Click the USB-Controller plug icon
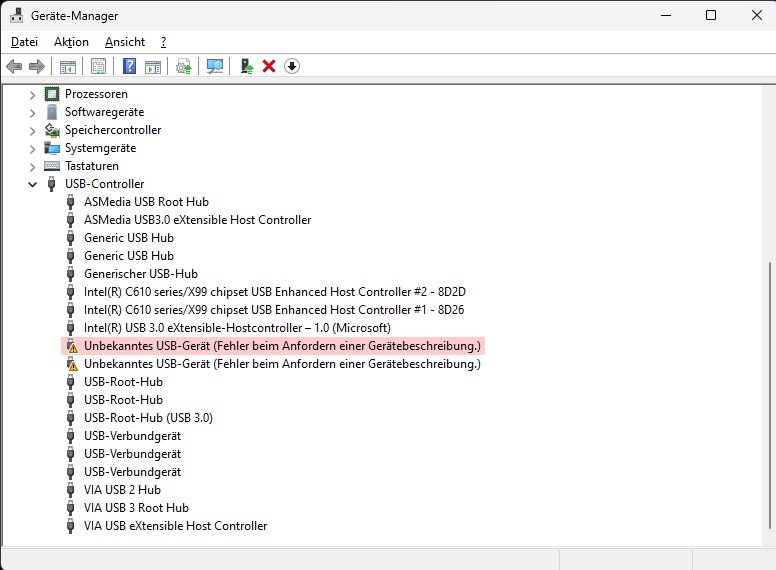 pyautogui.click(x=51, y=184)
